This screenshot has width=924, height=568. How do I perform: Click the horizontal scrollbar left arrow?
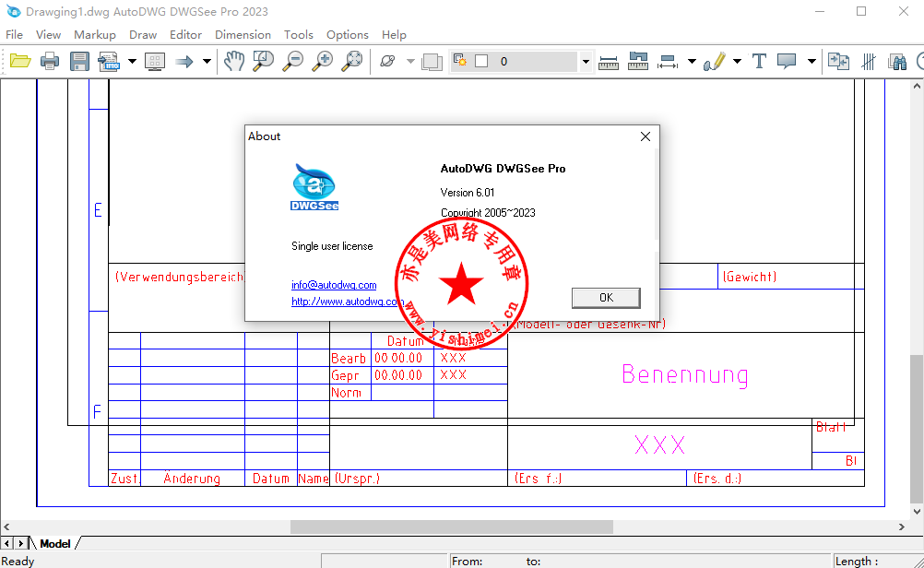[x=6, y=527]
